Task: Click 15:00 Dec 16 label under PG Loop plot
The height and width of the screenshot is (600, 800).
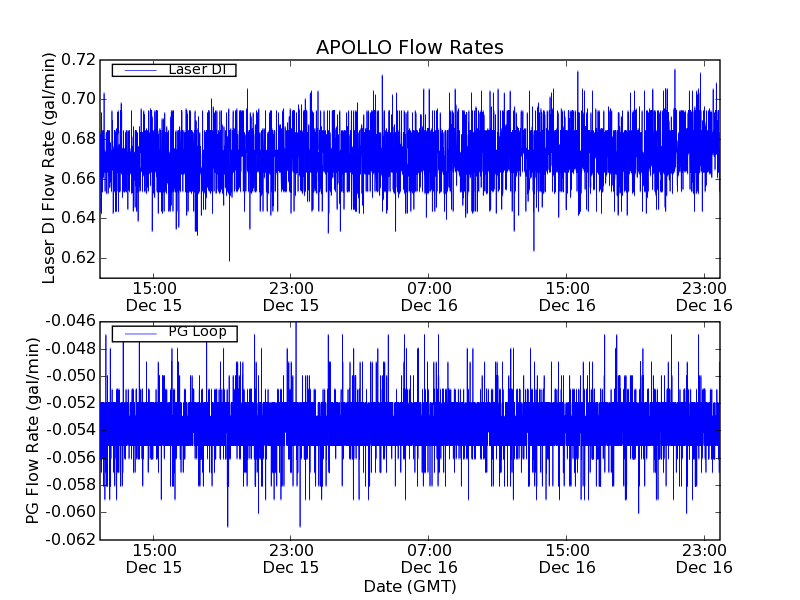Action: coord(567,559)
